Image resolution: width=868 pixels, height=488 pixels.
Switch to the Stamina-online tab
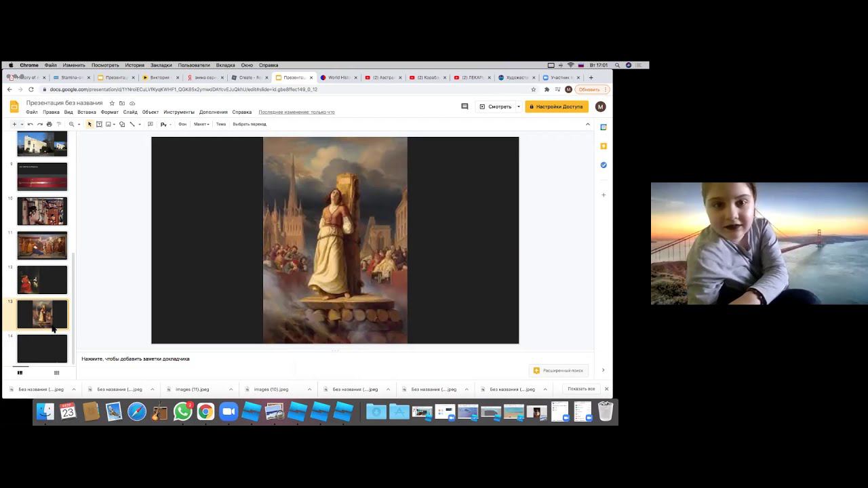pos(71,77)
